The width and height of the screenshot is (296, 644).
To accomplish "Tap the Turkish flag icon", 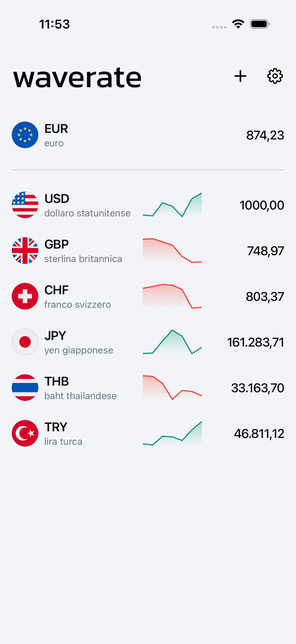I will [x=25, y=433].
